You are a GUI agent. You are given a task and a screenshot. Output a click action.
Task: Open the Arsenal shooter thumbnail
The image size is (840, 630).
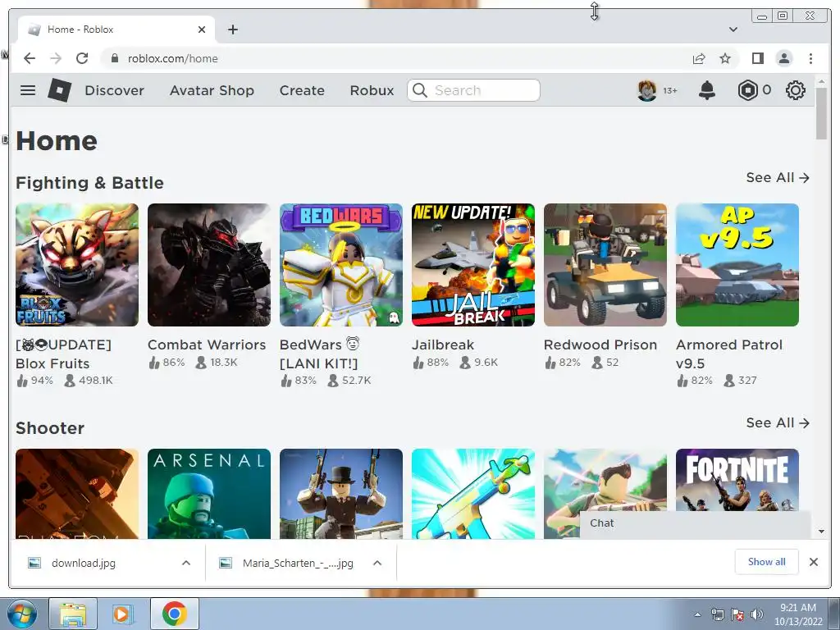[x=209, y=494]
